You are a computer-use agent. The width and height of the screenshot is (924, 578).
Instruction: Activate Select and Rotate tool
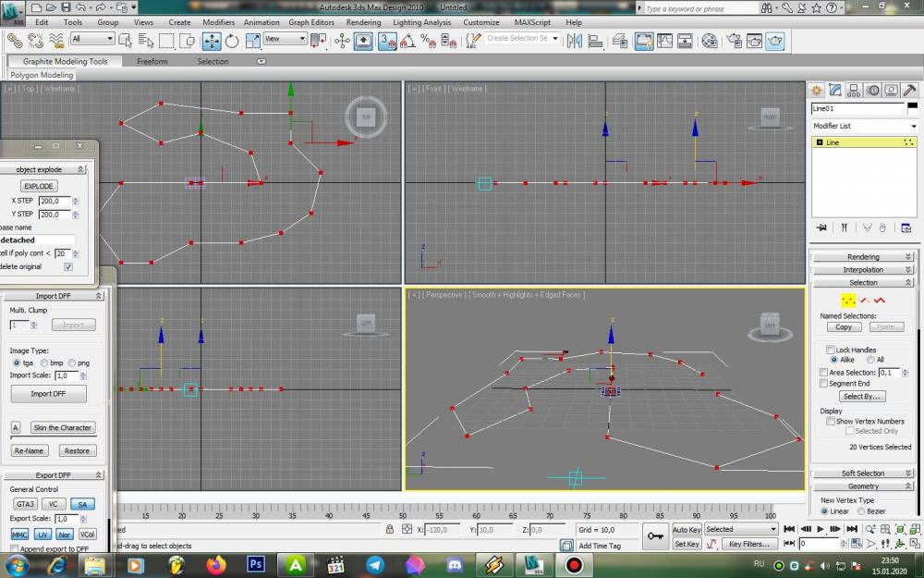point(232,41)
